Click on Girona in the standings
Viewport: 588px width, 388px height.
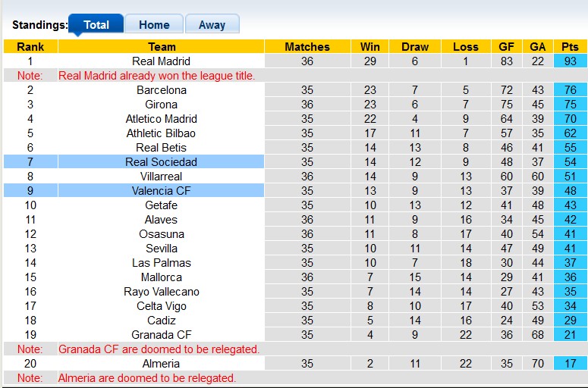pyautogui.click(x=161, y=105)
